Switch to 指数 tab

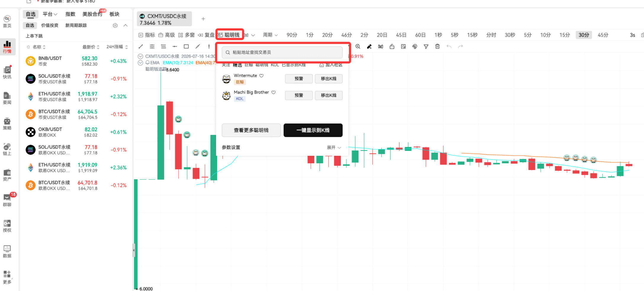point(70,14)
